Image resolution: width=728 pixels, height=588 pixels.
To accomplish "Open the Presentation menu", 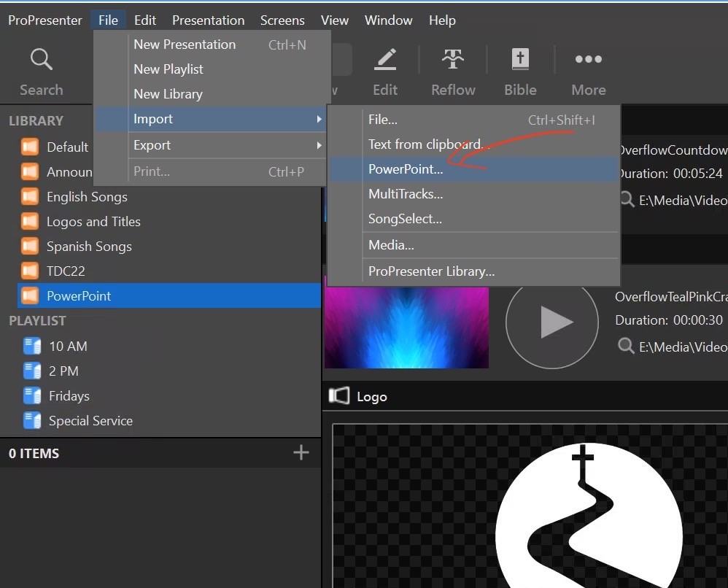I will pyautogui.click(x=208, y=20).
